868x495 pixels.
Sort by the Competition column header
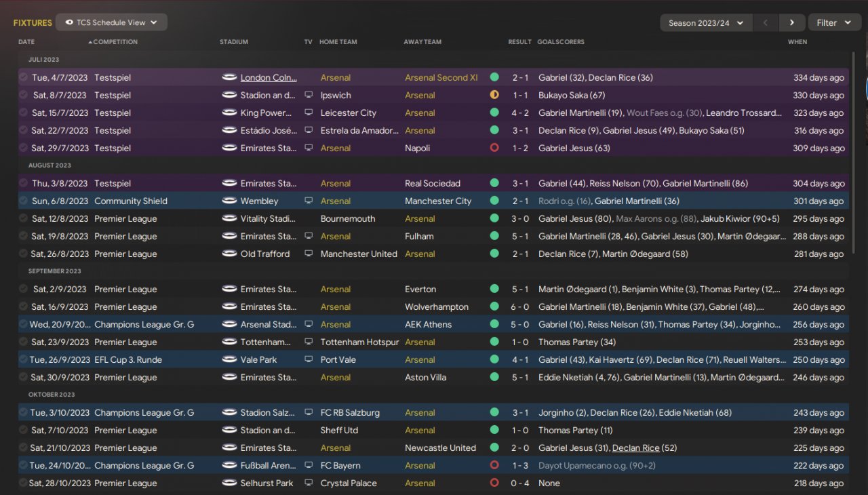(x=115, y=42)
